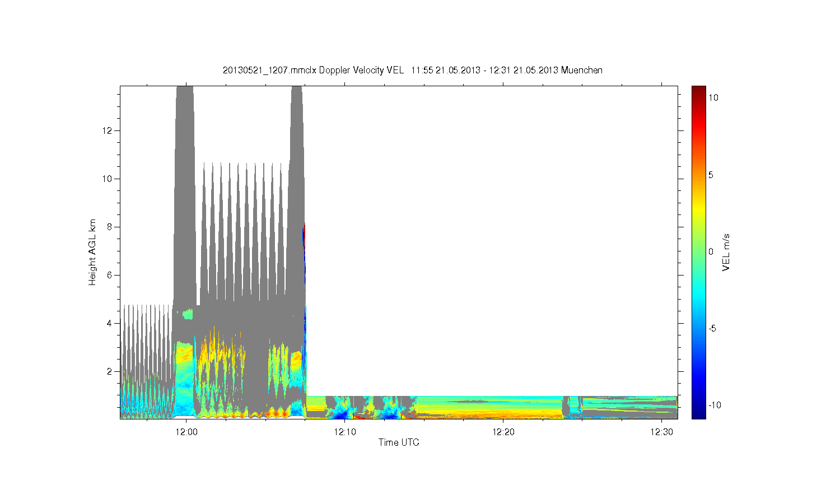Viewport: 840px width, 504px height.
Task: Click the height tick label 2
Action: [110, 371]
